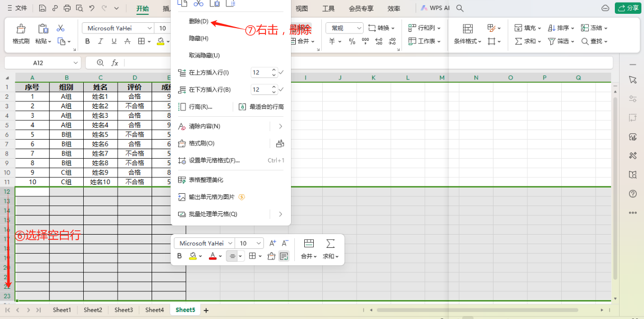Click the decrease font size icon in mini toolbar

pos(285,243)
